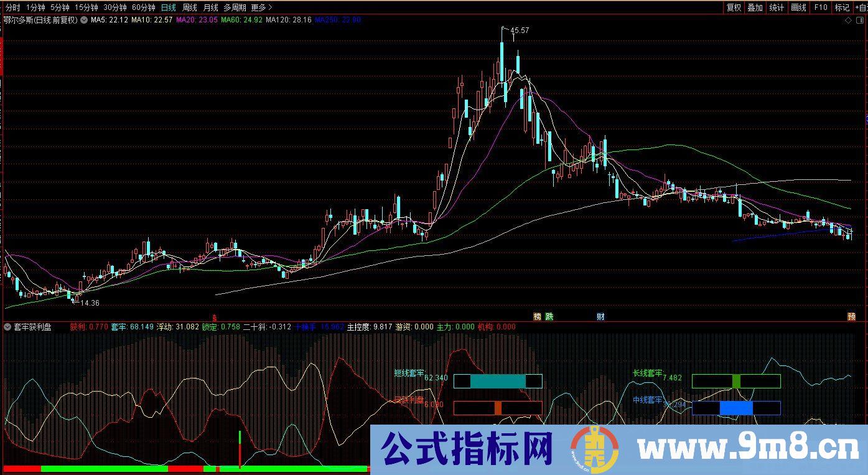Expand the 更多 periods menu
868x475 pixels.
[261, 7]
